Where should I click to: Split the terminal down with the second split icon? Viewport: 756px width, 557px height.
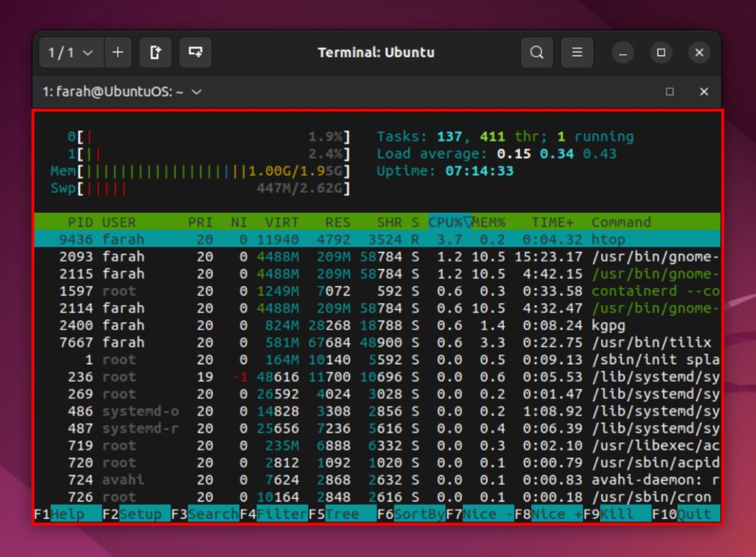(x=196, y=53)
